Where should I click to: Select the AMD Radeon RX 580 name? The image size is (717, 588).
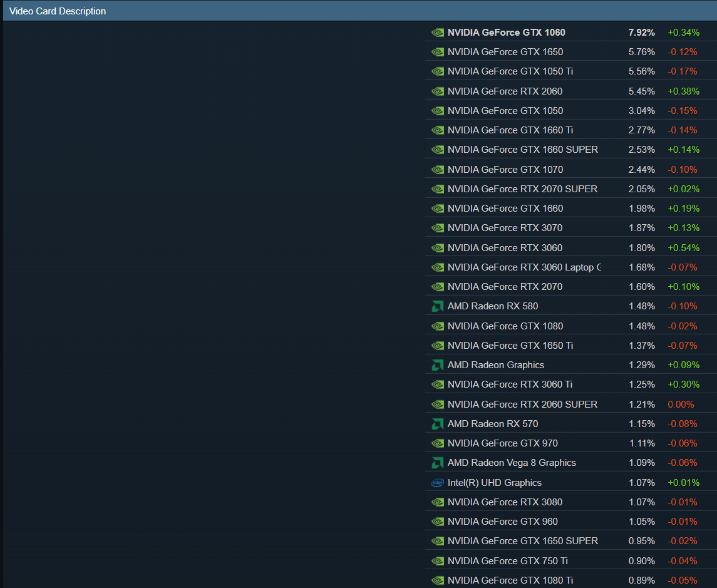(x=493, y=306)
